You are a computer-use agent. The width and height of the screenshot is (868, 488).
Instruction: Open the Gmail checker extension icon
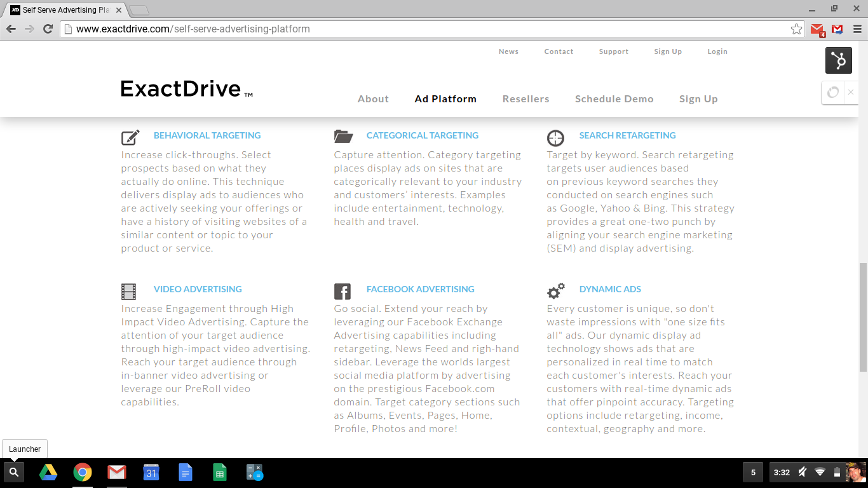818,29
